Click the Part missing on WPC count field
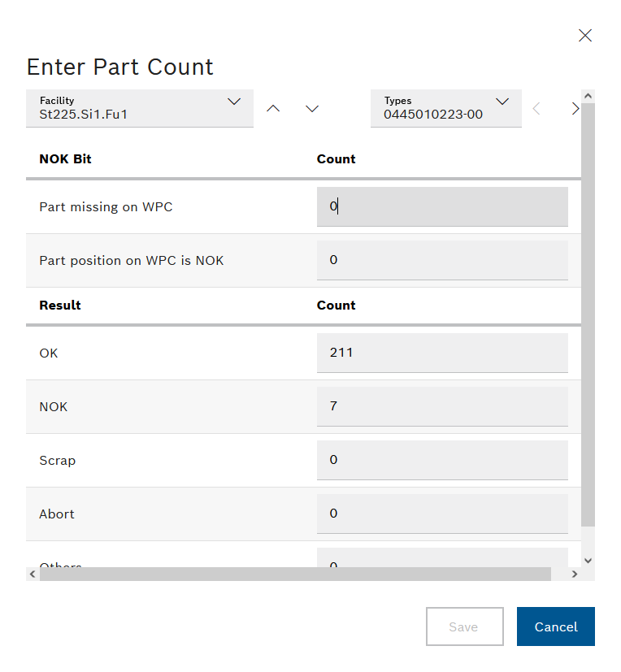 (441, 207)
